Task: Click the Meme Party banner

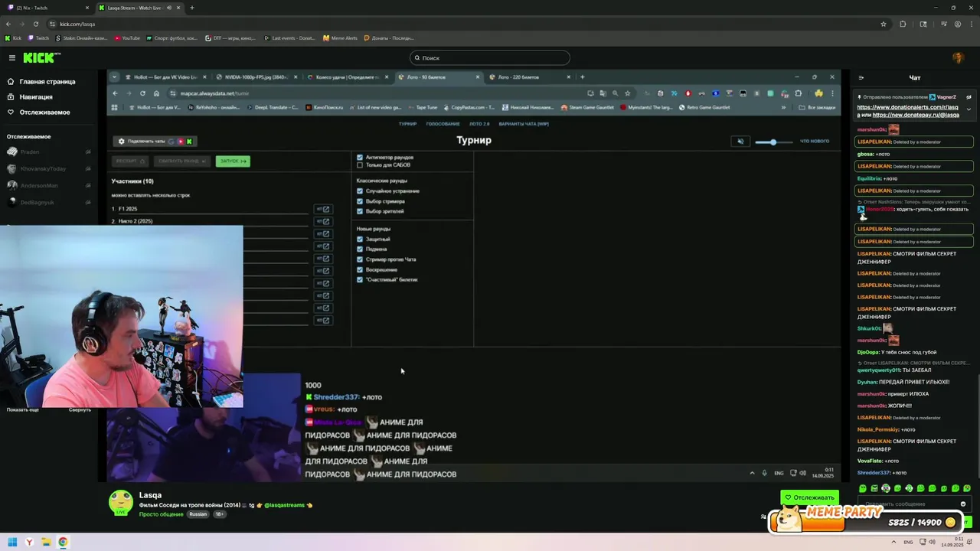Action: (865, 519)
